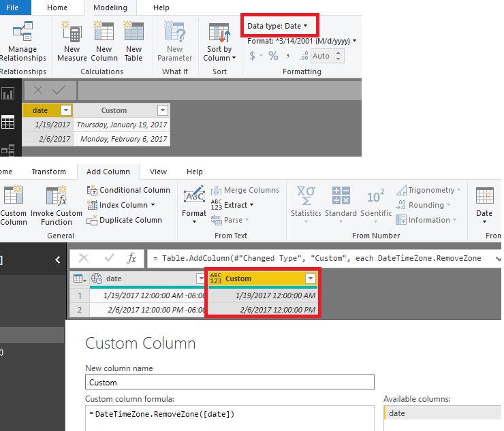Open Scientific number operations
The width and height of the screenshot is (504, 431).
[x=376, y=205]
